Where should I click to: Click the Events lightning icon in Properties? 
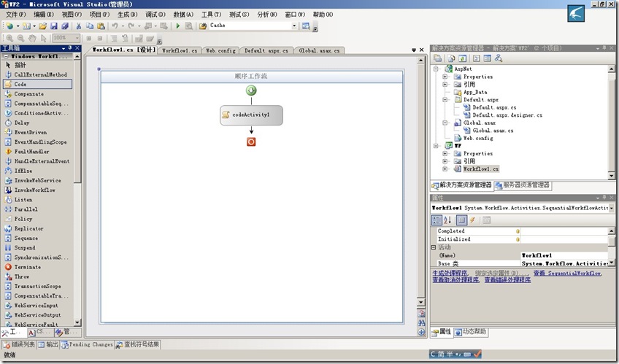point(472,220)
